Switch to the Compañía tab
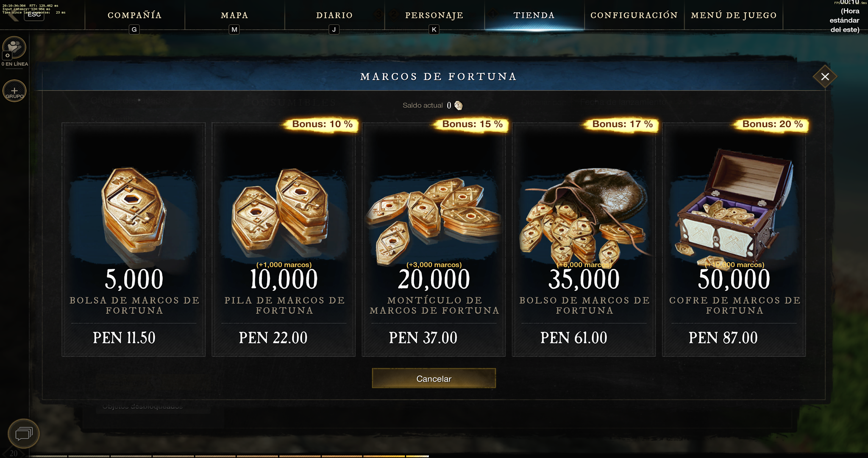 (135, 15)
